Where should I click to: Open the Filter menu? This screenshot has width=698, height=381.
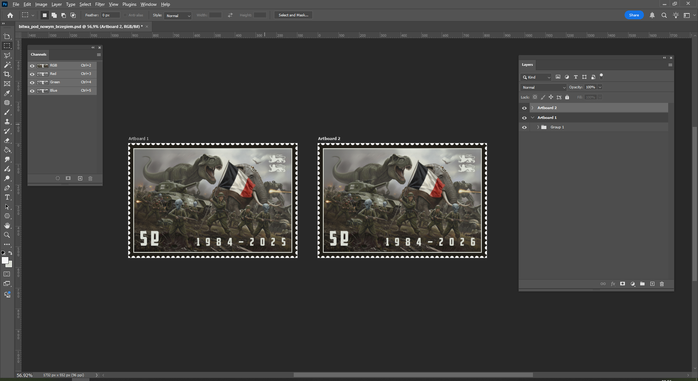click(x=100, y=4)
